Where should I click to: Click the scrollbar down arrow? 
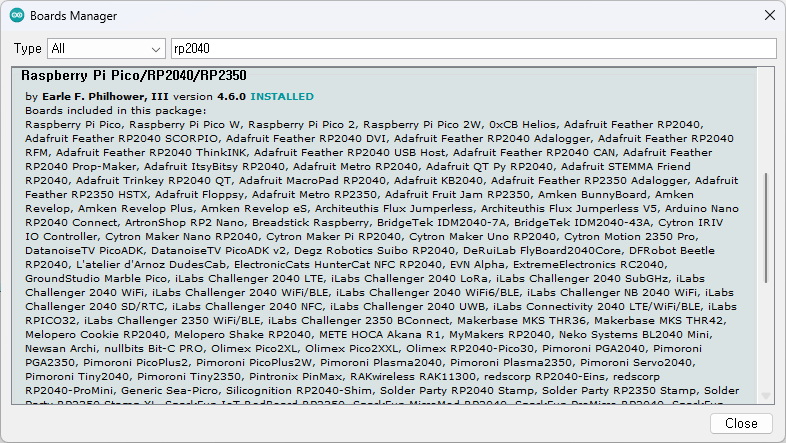[x=765, y=396]
